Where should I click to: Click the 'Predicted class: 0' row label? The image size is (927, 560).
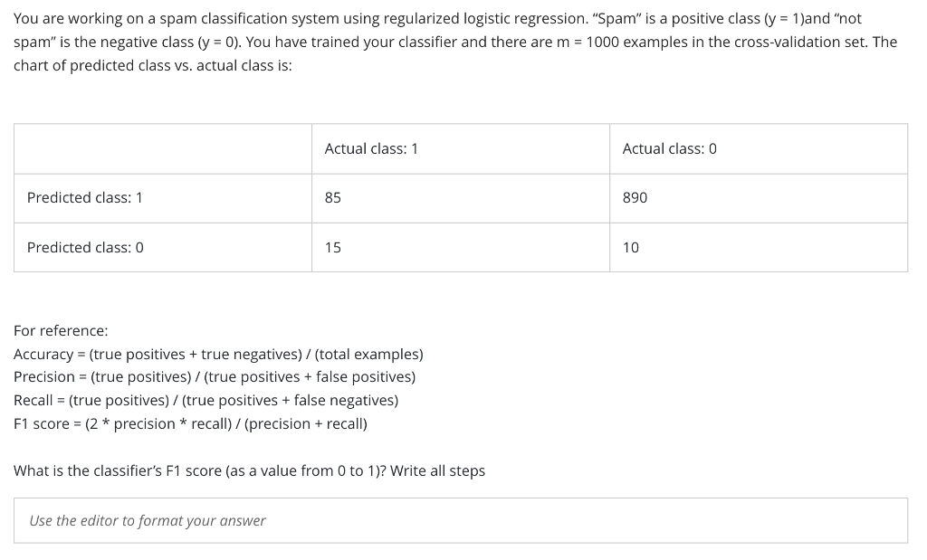pyautogui.click(x=84, y=247)
